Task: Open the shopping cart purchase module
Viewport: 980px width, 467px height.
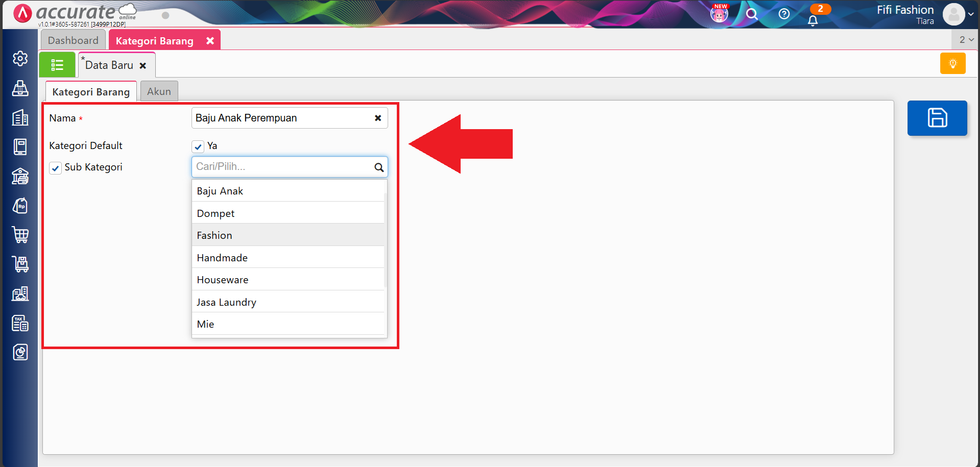Action: point(20,235)
